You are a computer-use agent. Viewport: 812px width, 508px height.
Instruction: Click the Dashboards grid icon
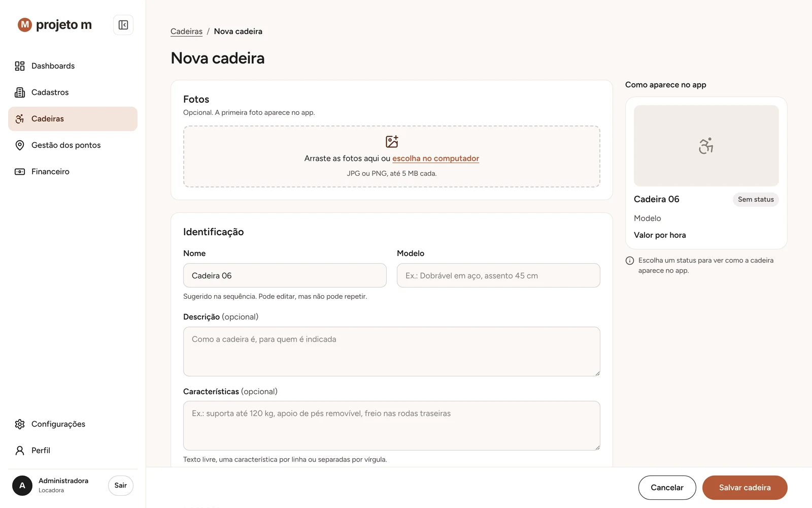pos(20,66)
